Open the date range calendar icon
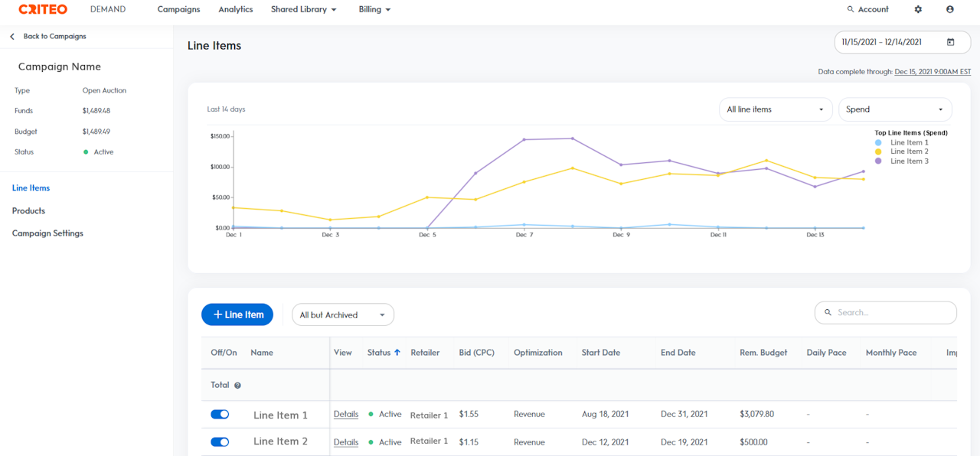The width and height of the screenshot is (980, 456). coord(951,42)
